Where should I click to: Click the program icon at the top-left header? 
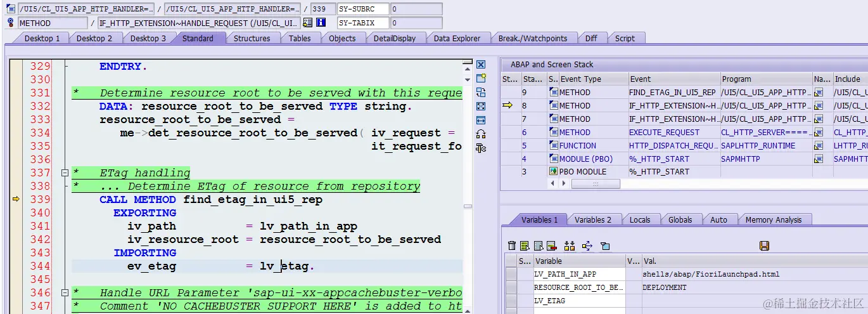(10, 9)
